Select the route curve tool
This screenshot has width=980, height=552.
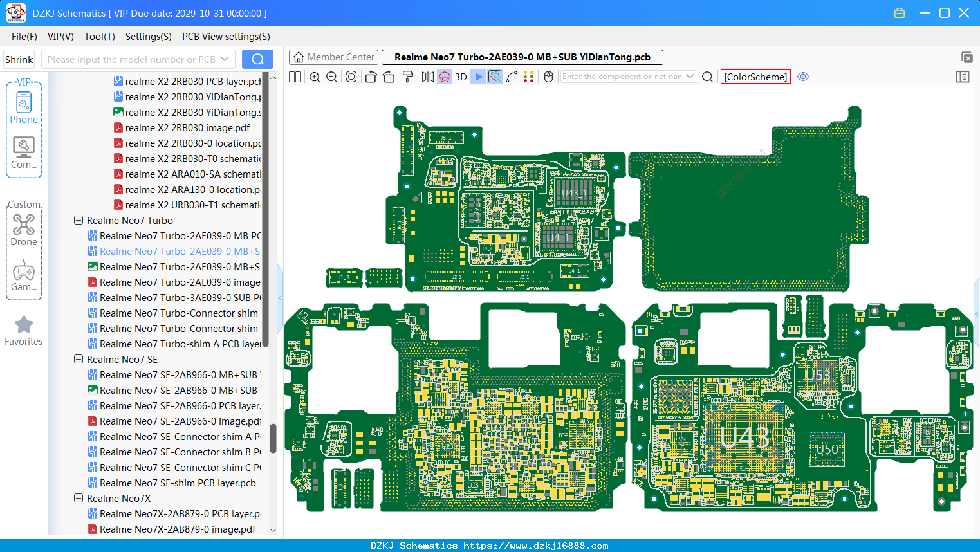pyautogui.click(x=512, y=77)
